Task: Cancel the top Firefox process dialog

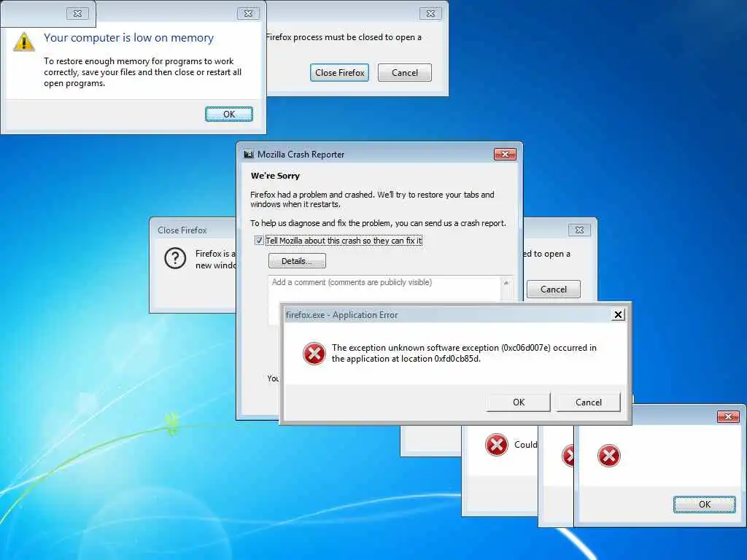Action: click(x=404, y=73)
